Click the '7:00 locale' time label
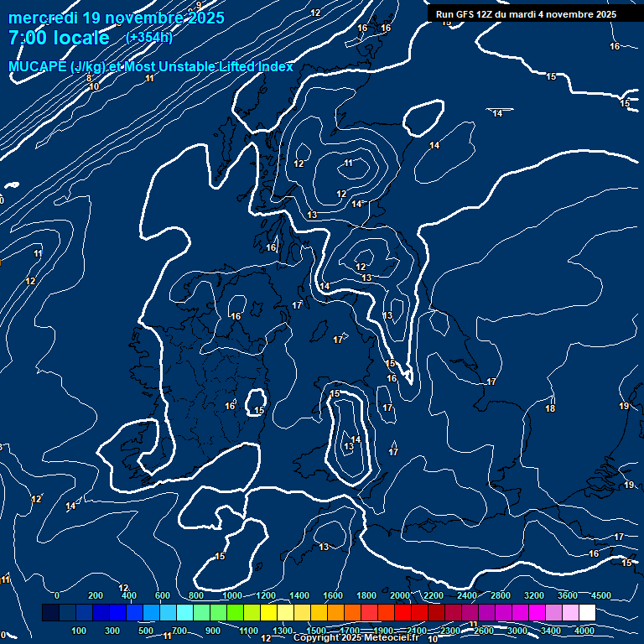Image resolution: width=644 pixels, height=644 pixels. [x=59, y=38]
